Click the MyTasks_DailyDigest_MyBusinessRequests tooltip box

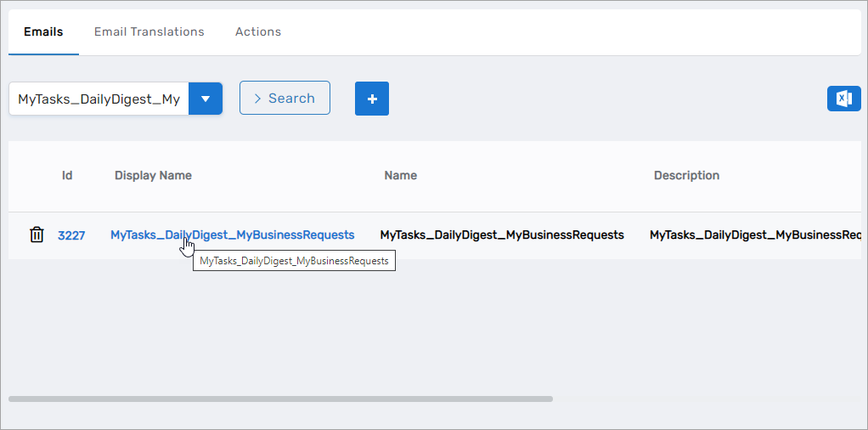click(x=294, y=261)
